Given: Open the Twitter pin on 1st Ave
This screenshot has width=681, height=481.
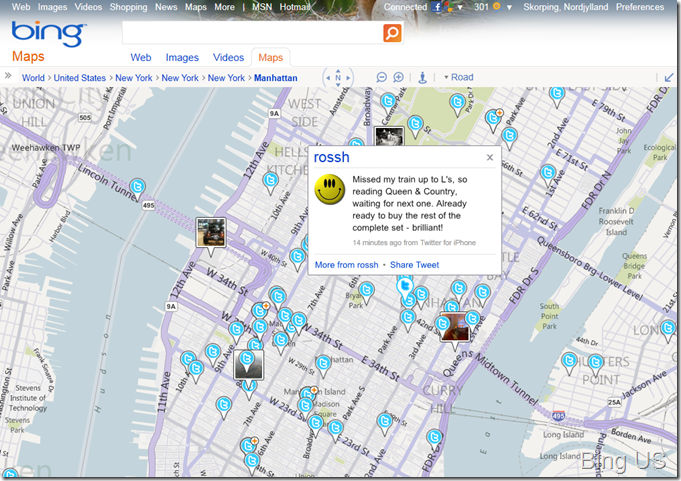Looking at the screenshot, I should 548,174.
